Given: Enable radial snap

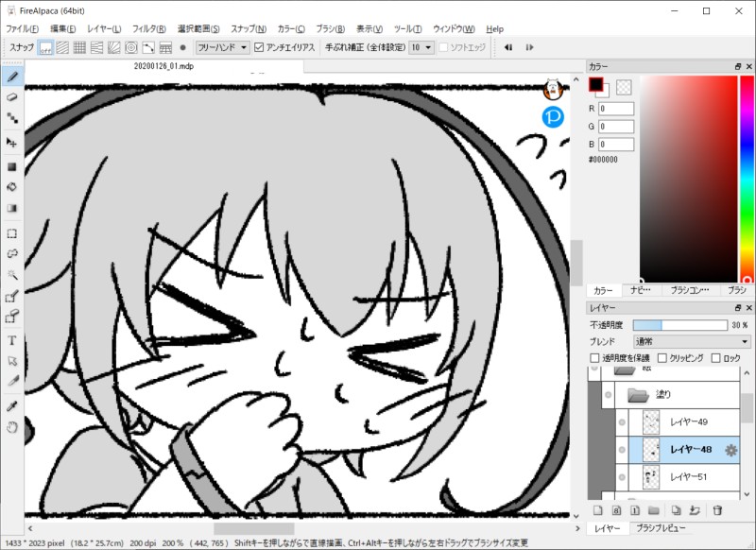Looking at the screenshot, I should pyautogui.click(x=114, y=47).
